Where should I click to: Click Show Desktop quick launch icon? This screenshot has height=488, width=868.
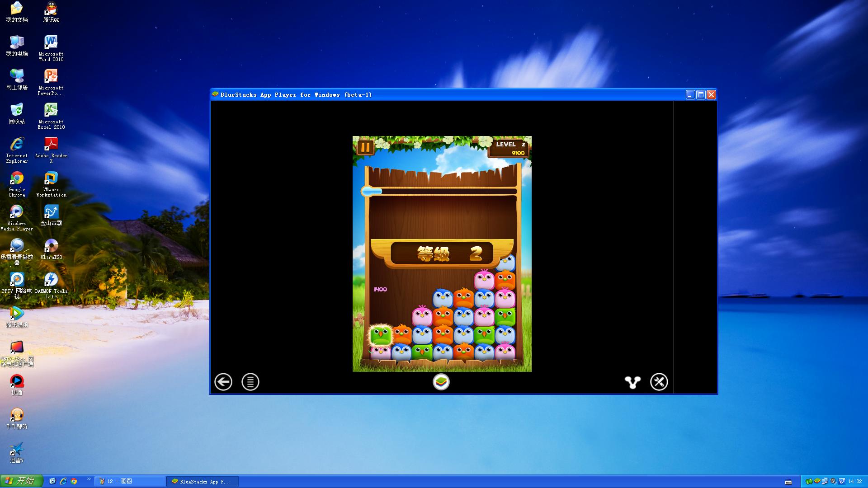tap(52, 481)
